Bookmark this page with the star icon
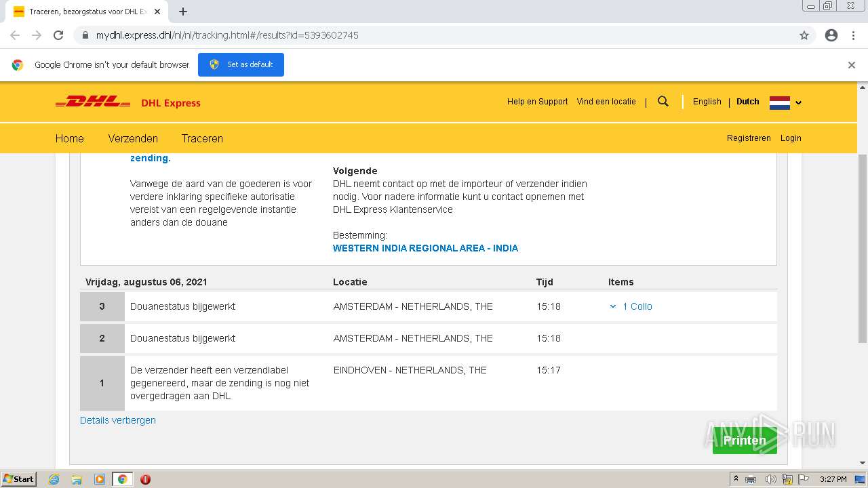 point(804,35)
